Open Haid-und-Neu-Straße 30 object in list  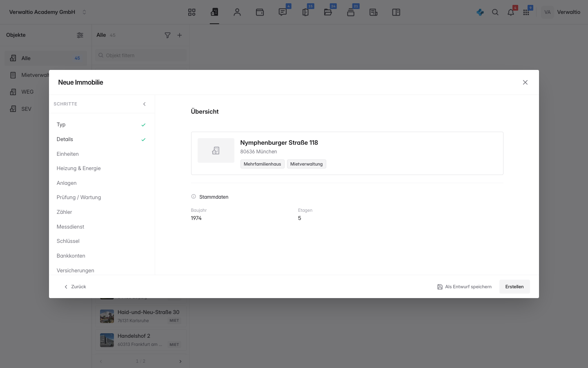coord(141,316)
